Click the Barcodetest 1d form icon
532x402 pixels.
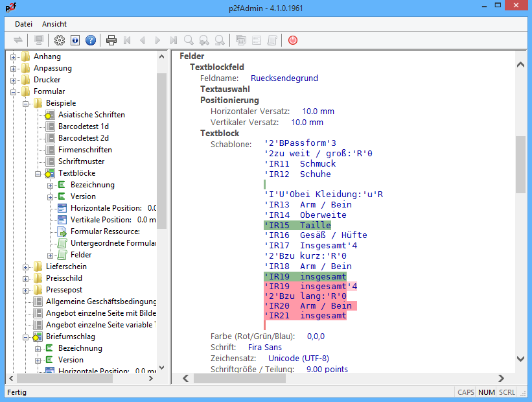[51, 126]
